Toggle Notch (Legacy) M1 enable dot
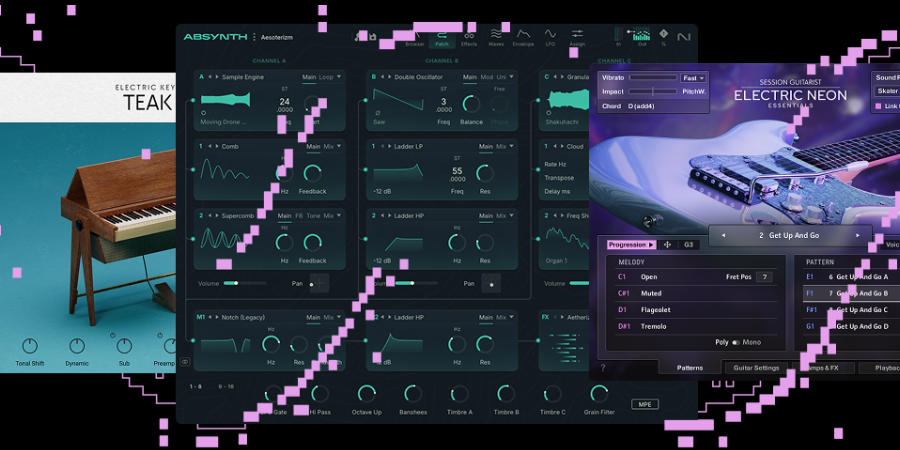900x450 pixels. pos(192,340)
